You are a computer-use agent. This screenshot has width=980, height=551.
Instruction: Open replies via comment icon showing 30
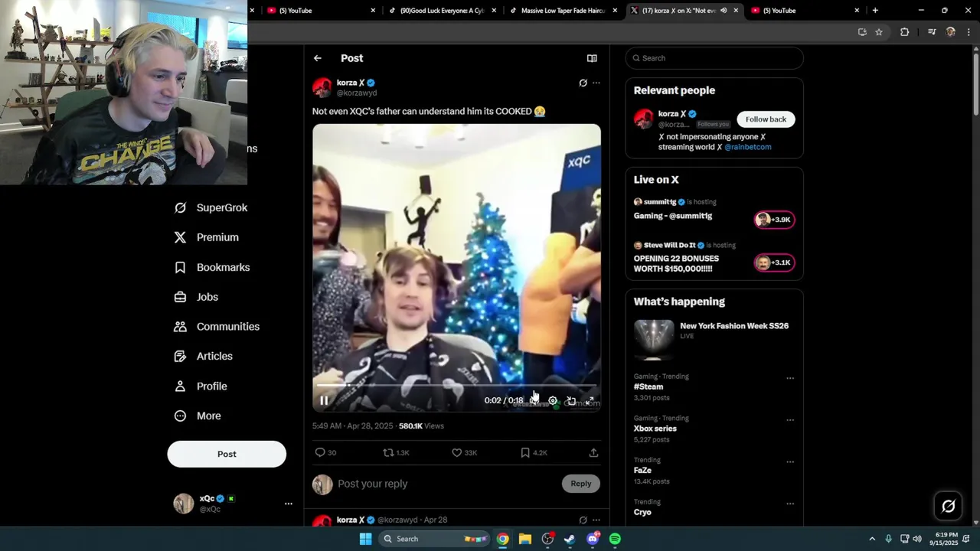(x=326, y=452)
